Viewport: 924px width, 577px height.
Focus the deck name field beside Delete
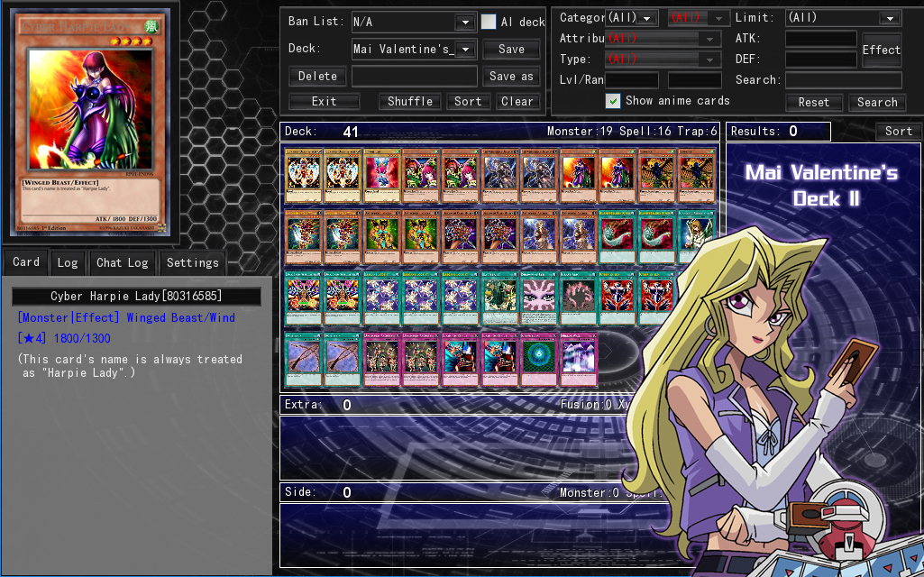(415, 76)
